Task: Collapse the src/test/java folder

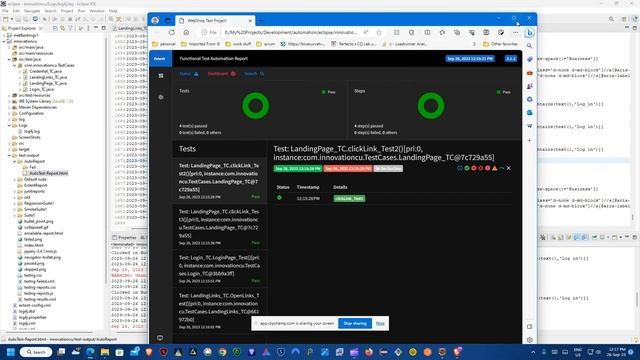Action: [x=10, y=59]
